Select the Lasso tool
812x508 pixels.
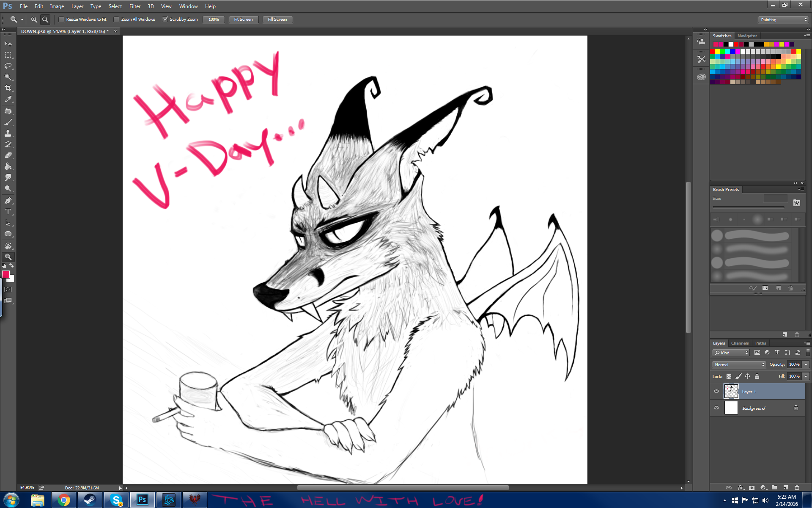pyautogui.click(x=8, y=66)
